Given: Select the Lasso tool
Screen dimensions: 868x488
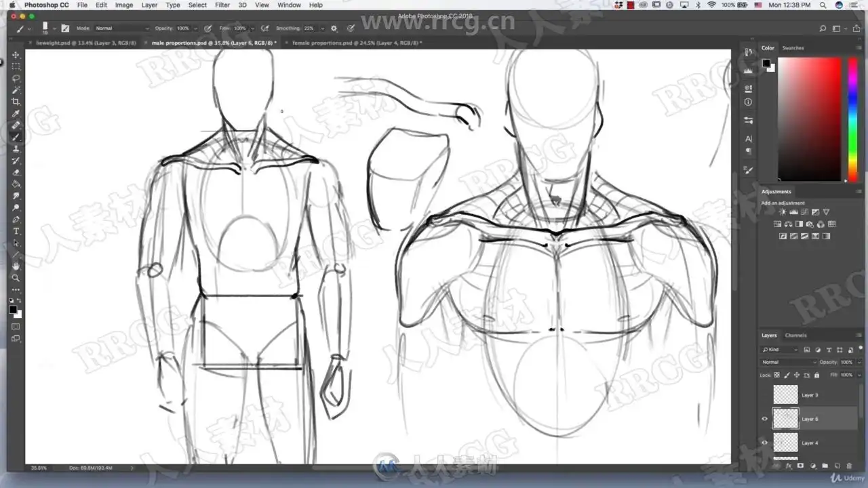Looking at the screenshot, I should coord(16,78).
